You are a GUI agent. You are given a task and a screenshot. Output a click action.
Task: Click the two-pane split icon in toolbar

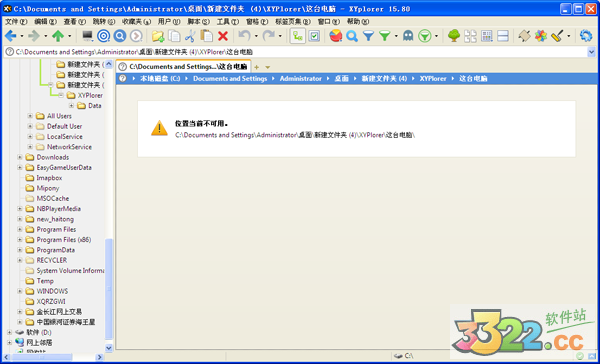click(x=503, y=36)
